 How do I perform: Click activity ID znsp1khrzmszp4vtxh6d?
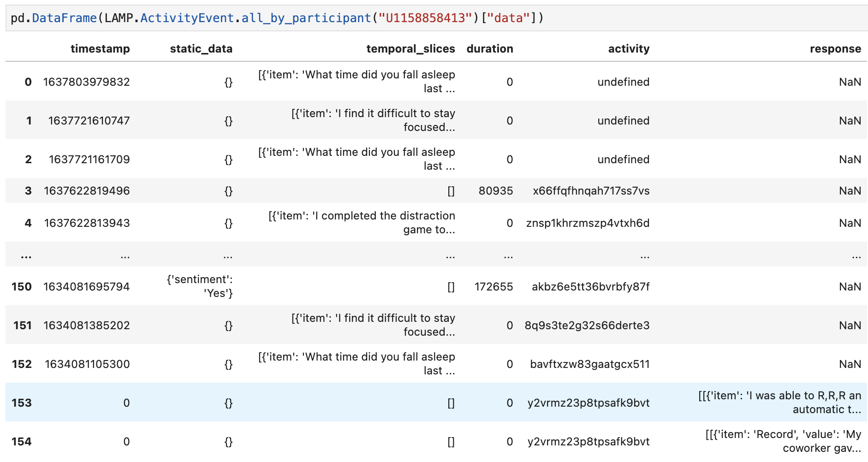[588, 223]
